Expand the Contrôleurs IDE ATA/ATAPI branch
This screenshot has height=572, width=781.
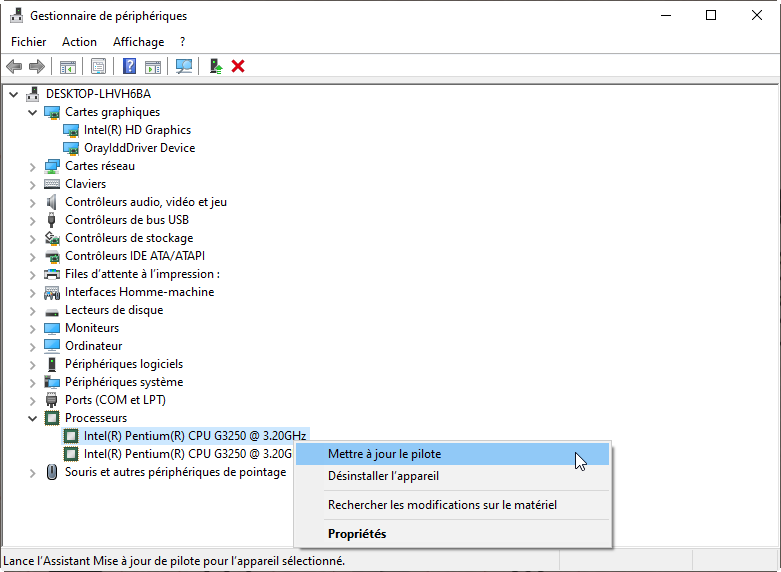32,256
